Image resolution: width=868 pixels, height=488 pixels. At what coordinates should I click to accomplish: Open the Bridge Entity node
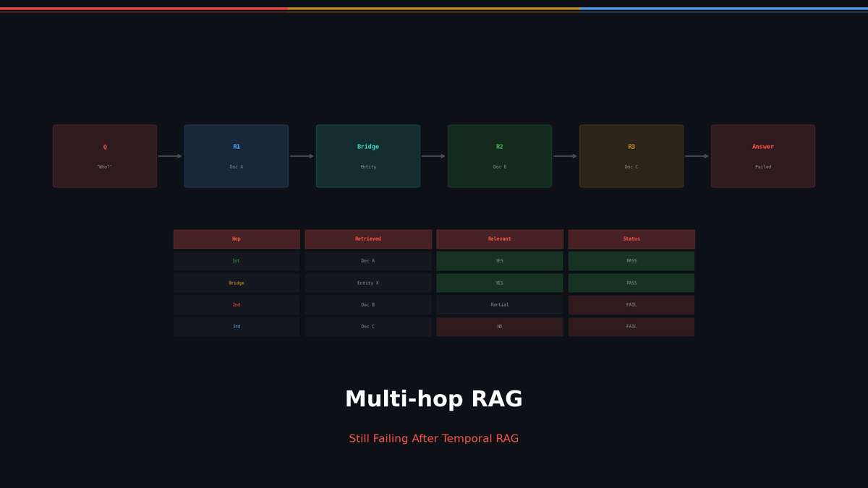click(367, 155)
